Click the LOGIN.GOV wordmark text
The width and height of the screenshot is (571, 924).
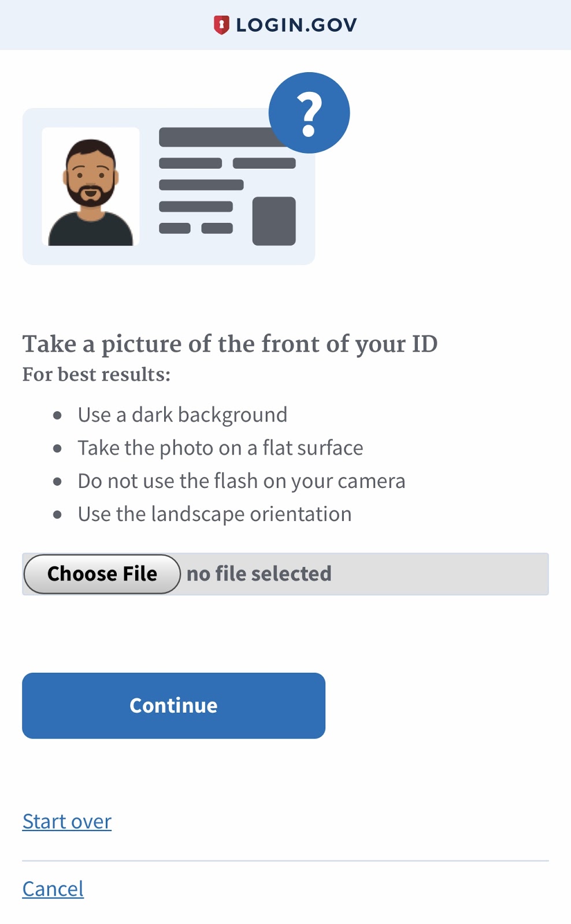coord(296,25)
